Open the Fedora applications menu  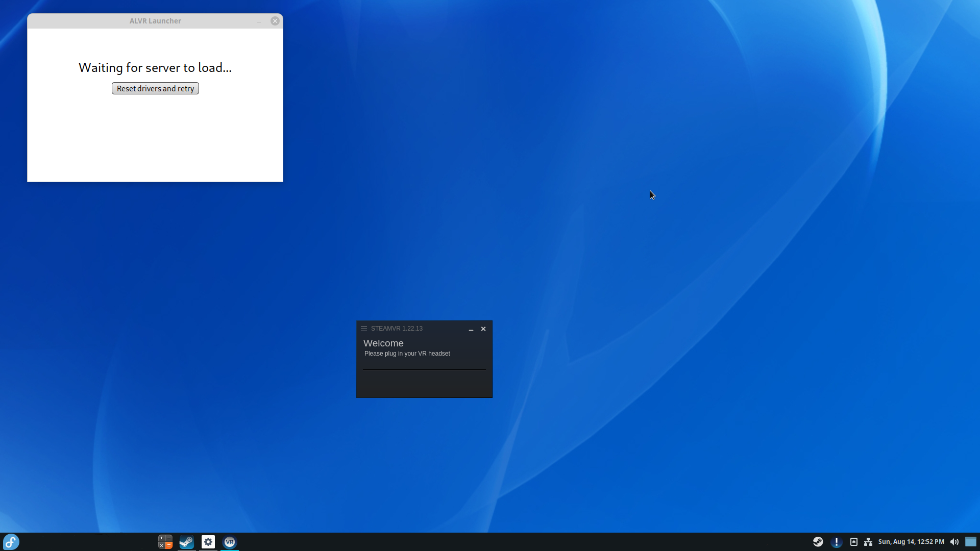click(11, 542)
